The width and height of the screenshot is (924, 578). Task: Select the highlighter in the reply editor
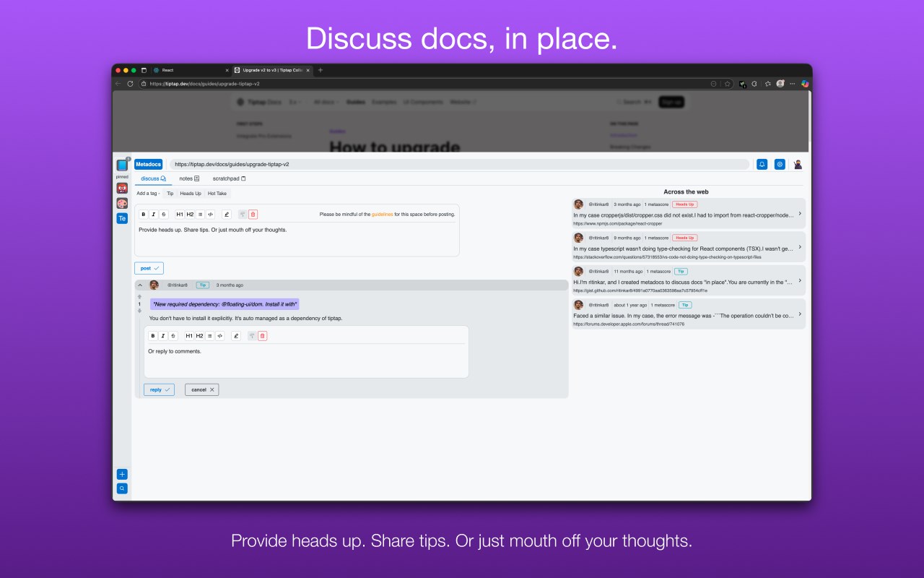point(236,336)
